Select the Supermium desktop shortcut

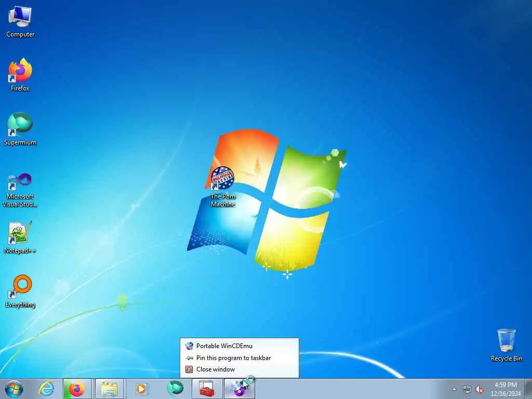point(20,129)
